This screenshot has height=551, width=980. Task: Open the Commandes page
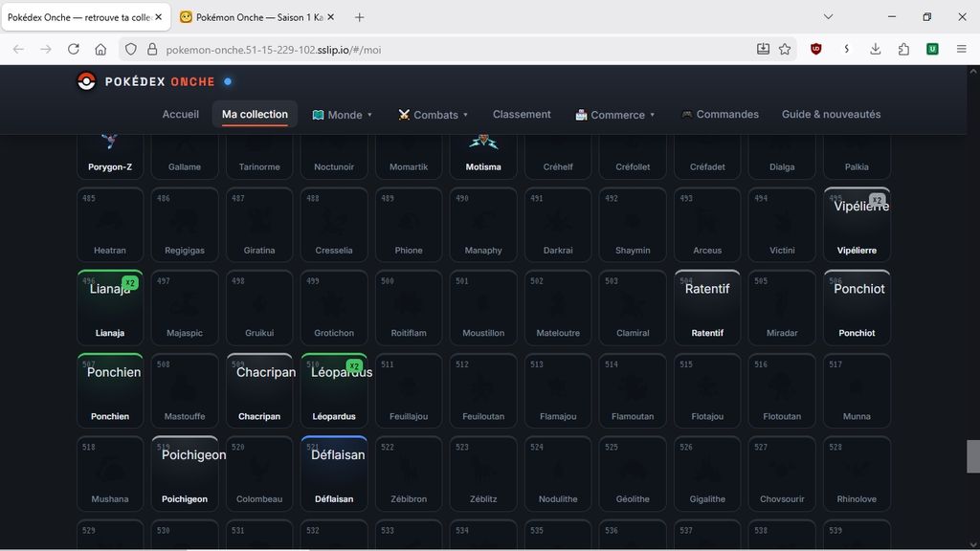720,115
